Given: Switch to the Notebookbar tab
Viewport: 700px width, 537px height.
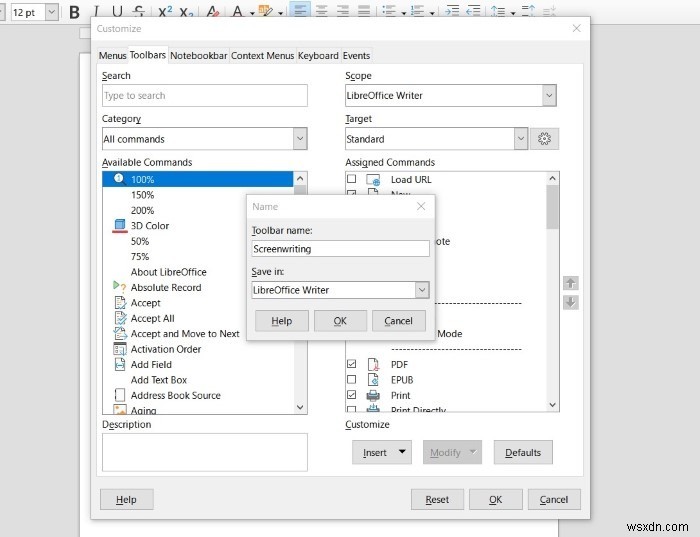Looking at the screenshot, I should point(199,56).
